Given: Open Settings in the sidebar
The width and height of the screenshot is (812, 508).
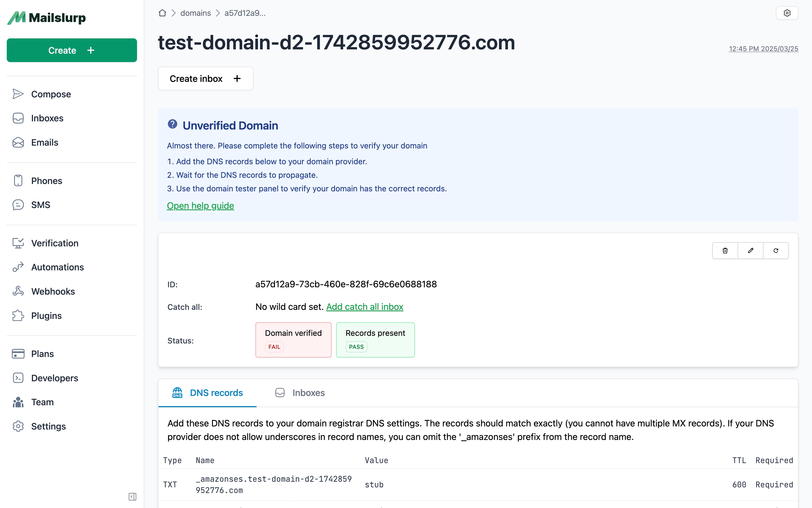Looking at the screenshot, I should [48, 426].
